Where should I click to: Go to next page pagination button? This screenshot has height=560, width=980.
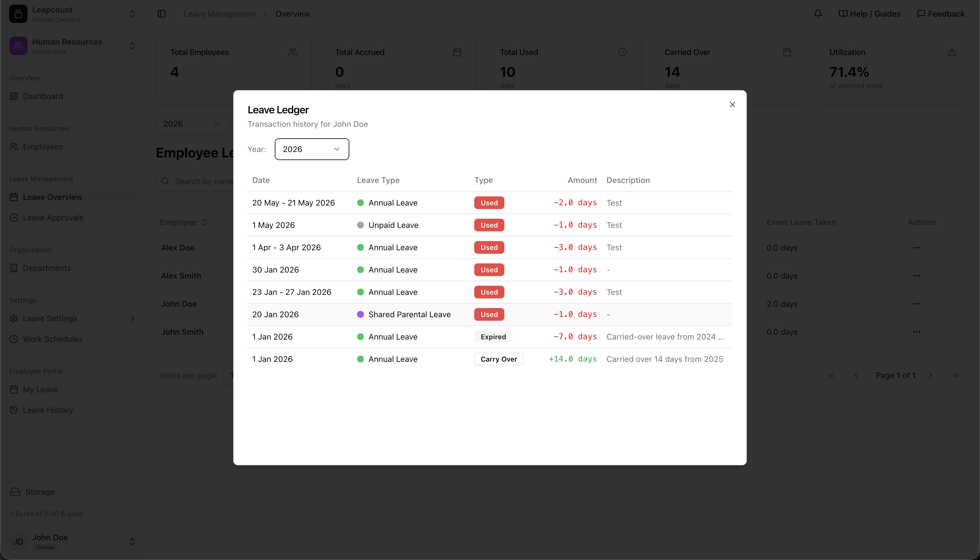[930, 375]
